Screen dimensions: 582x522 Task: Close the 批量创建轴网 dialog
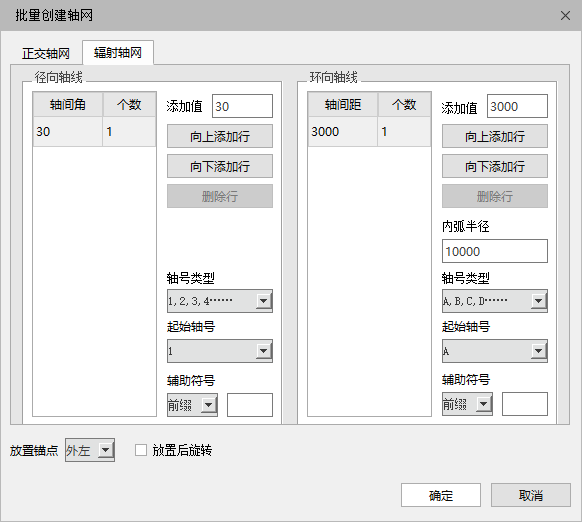565,16
